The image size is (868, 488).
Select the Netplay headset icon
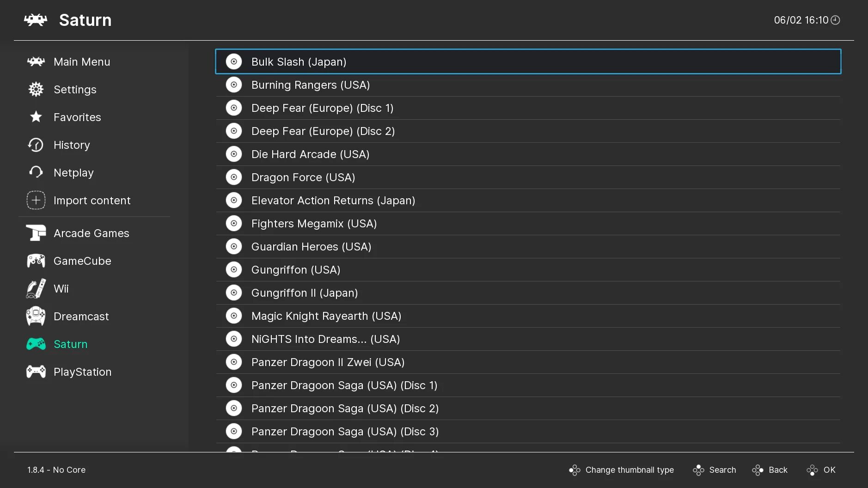point(36,172)
